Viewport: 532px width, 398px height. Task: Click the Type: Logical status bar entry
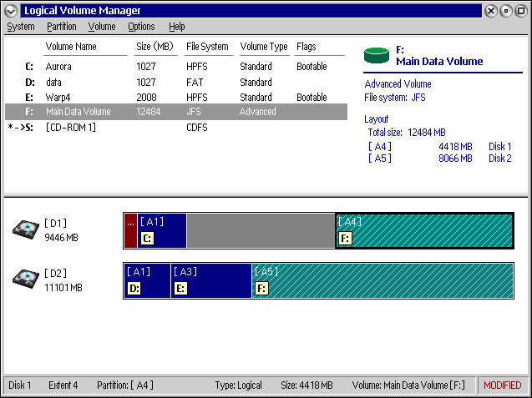pyautogui.click(x=239, y=385)
